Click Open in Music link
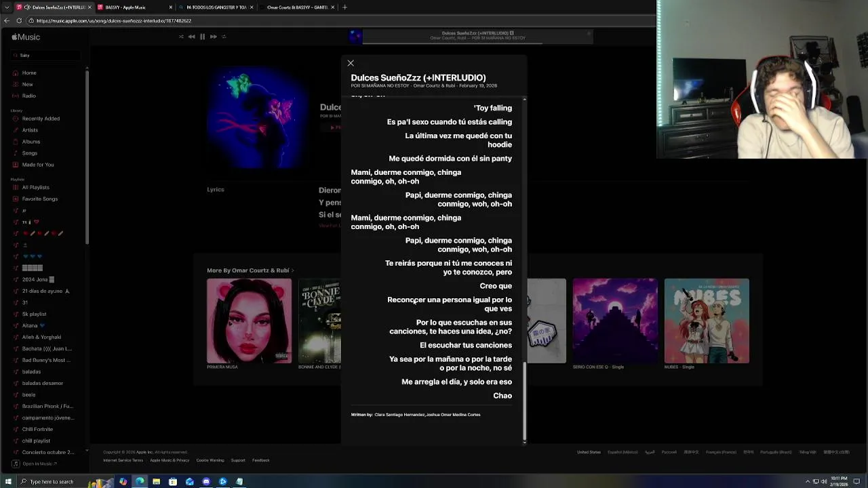Image resolution: width=868 pixels, height=488 pixels. click(39, 464)
